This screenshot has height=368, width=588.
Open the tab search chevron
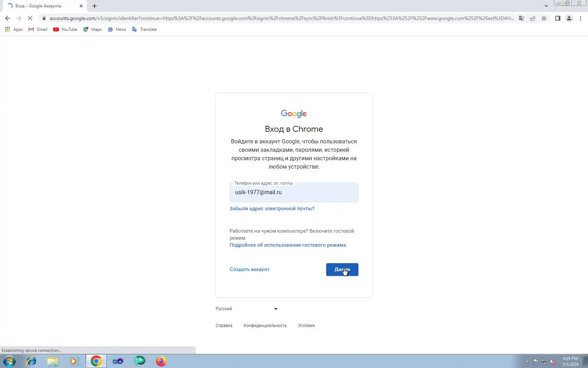(546, 6)
